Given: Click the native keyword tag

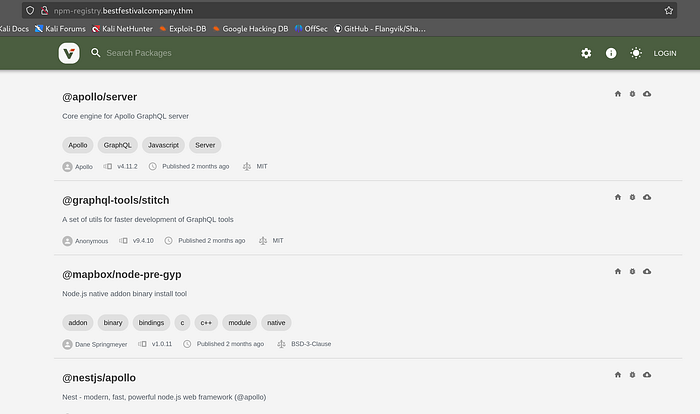Looking at the screenshot, I should point(276,322).
